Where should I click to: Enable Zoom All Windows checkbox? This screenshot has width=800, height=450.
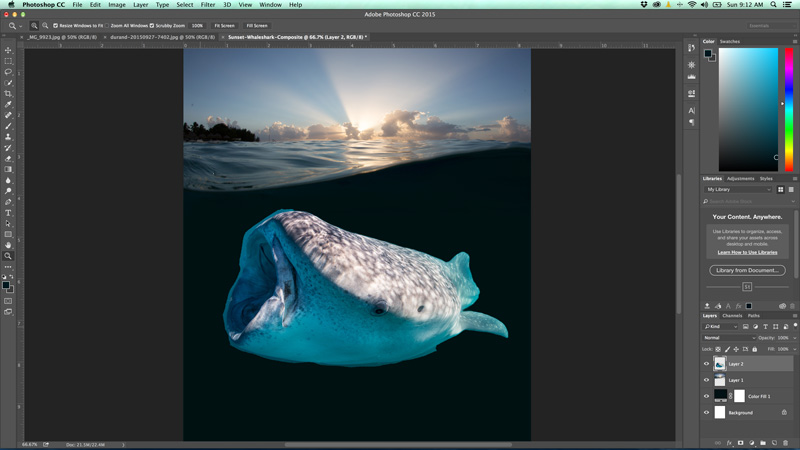(x=106, y=25)
